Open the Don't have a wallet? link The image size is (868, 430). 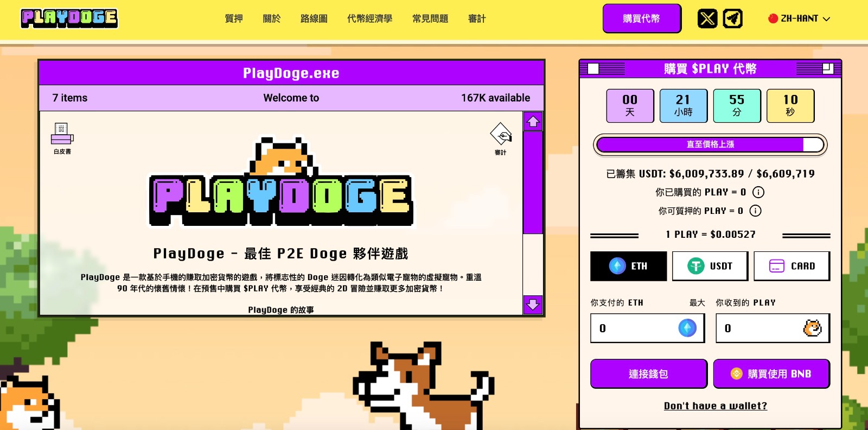pos(716,406)
